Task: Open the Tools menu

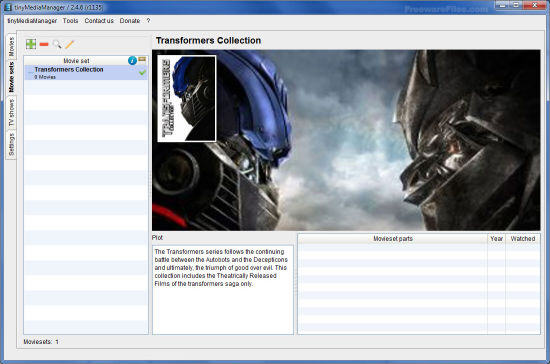Action: coord(71,21)
